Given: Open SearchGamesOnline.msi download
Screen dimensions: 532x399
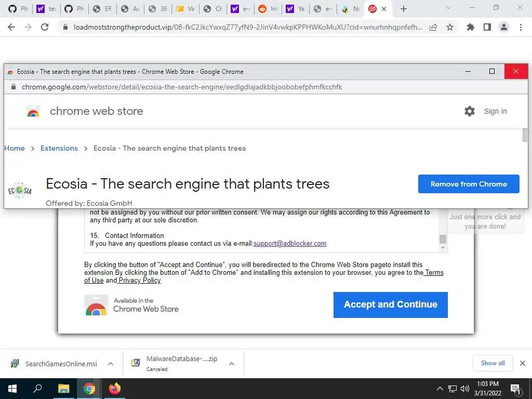Looking at the screenshot, I should [x=54, y=364].
